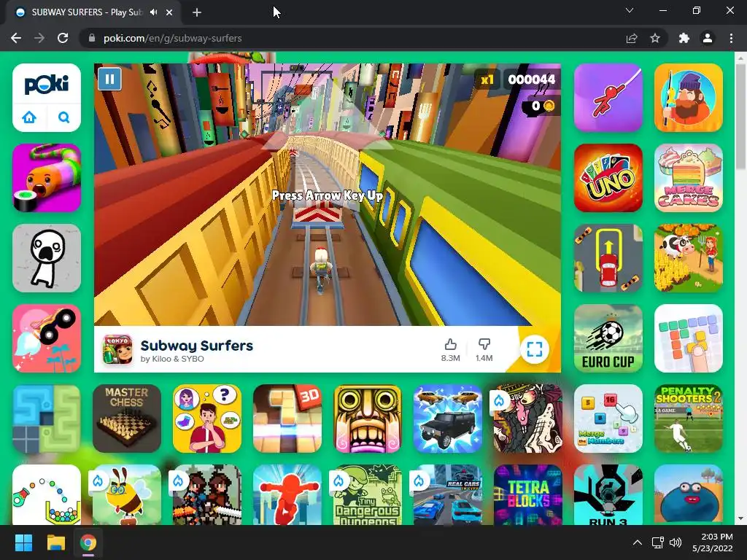Bookmark this page with the star
This screenshot has width=747, height=560.
[655, 38]
